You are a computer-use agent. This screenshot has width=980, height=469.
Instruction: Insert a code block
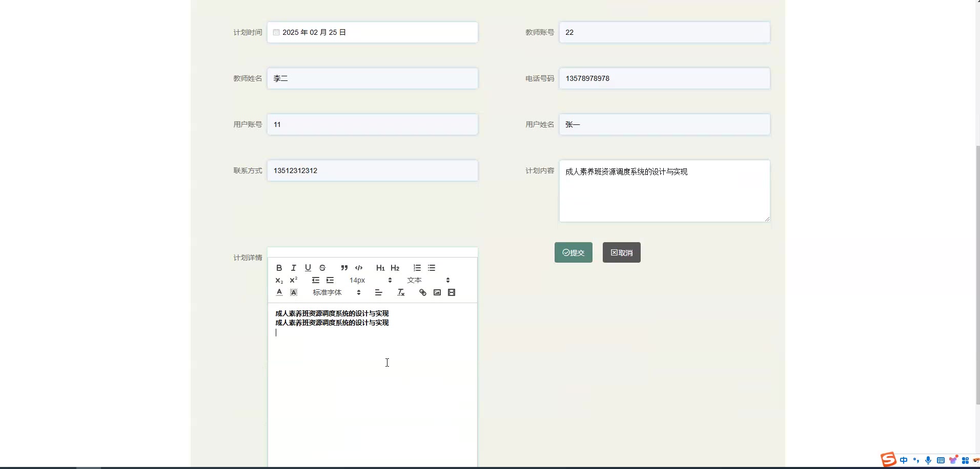(359, 268)
